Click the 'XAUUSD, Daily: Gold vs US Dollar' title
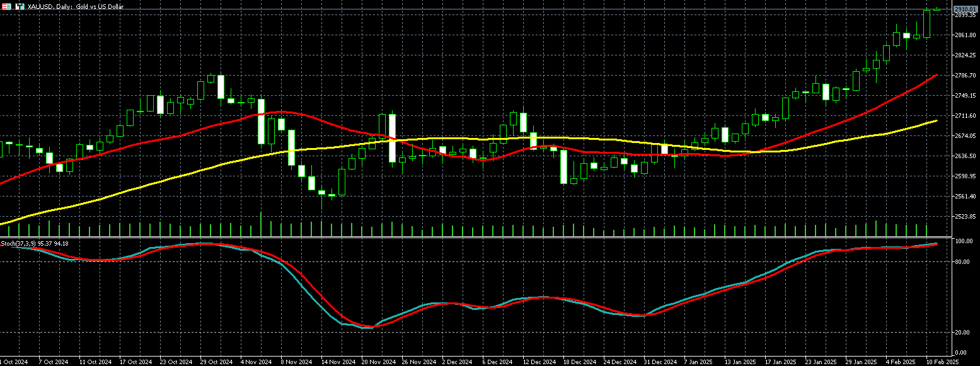 tap(76, 6)
